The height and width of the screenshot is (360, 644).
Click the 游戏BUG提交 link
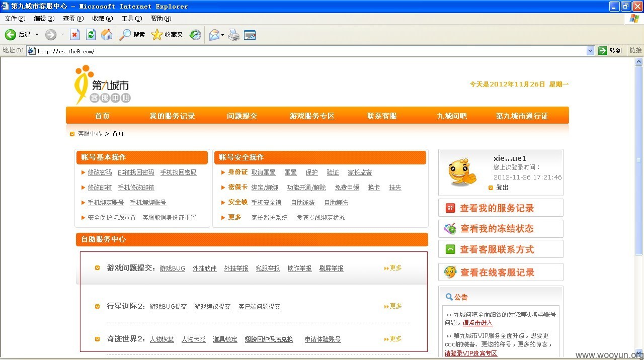click(x=168, y=307)
